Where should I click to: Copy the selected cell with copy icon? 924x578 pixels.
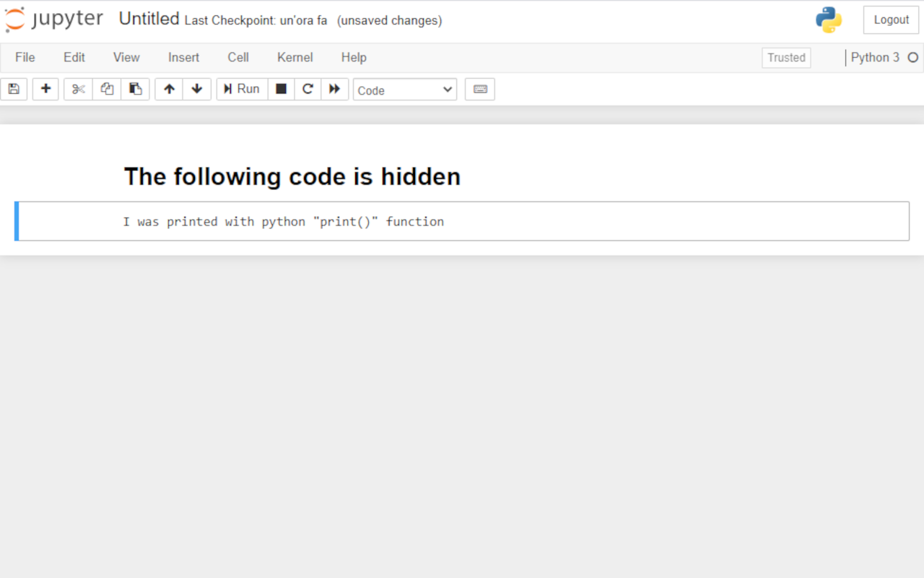click(x=106, y=89)
